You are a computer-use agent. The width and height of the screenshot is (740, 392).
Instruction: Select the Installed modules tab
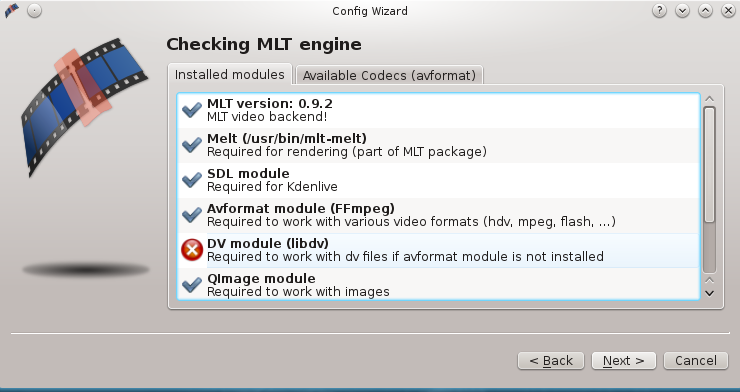[x=230, y=75]
